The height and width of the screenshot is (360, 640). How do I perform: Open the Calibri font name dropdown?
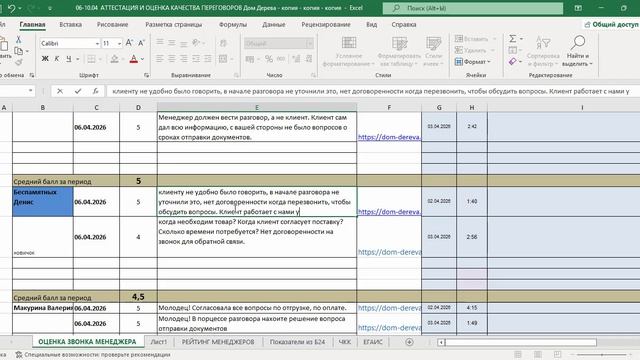(97, 43)
